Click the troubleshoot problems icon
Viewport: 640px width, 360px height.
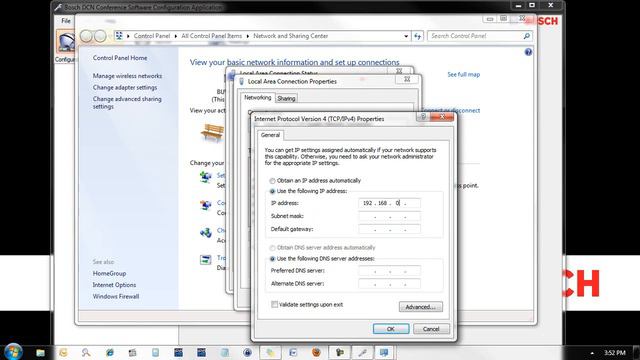point(205,260)
